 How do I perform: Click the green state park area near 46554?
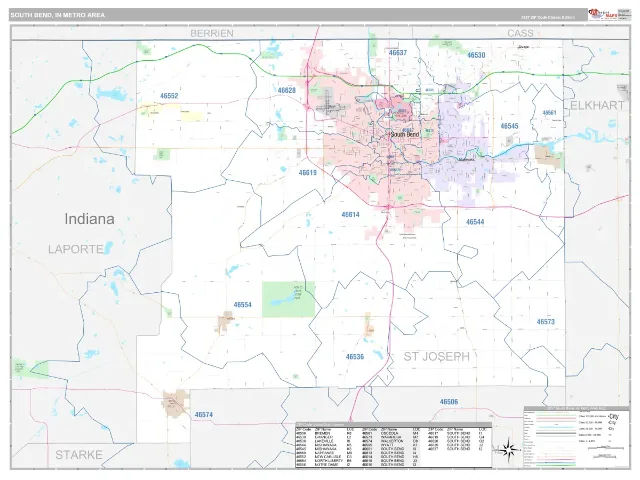[288, 299]
